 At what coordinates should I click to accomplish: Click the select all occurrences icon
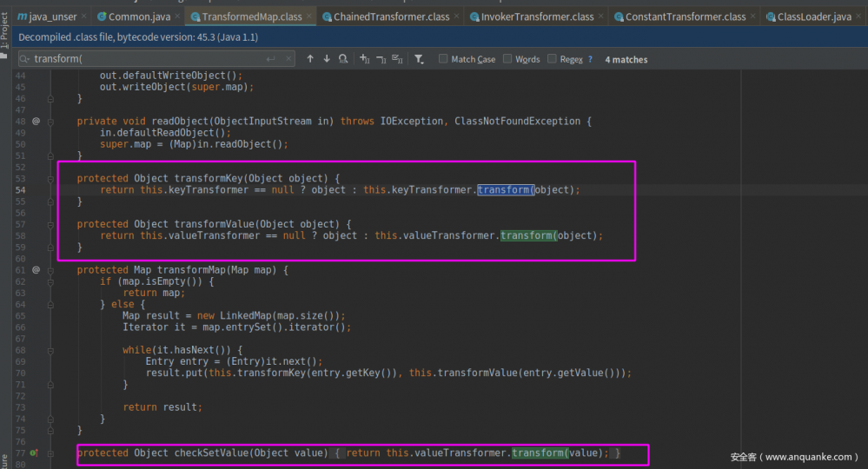click(397, 59)
